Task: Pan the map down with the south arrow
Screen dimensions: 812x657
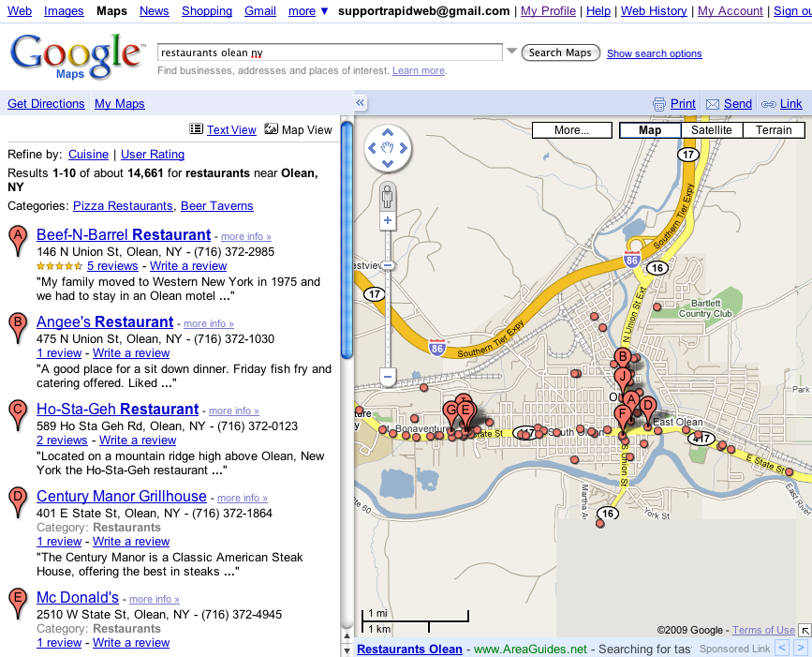Action: coord(388,164)
